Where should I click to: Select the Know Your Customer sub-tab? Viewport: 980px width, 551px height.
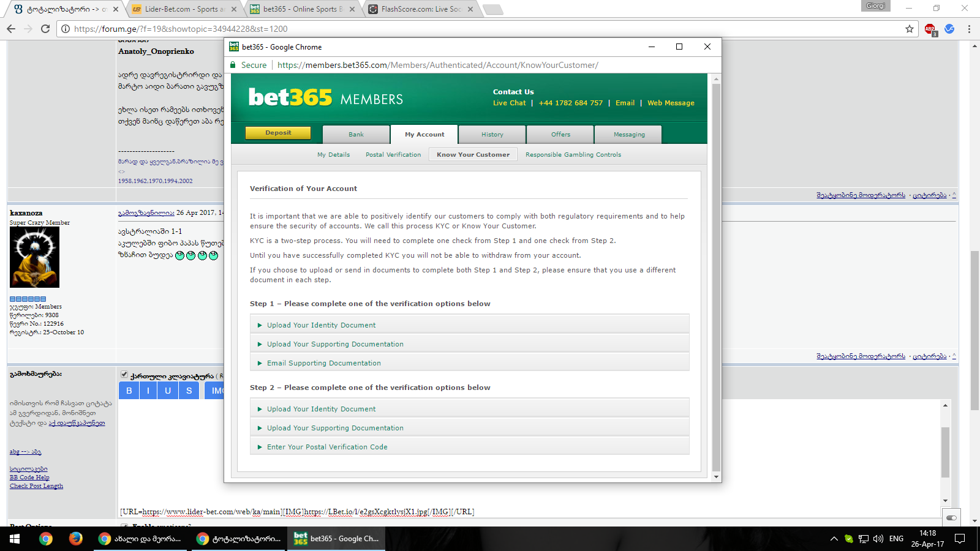(x=473, y=155)
